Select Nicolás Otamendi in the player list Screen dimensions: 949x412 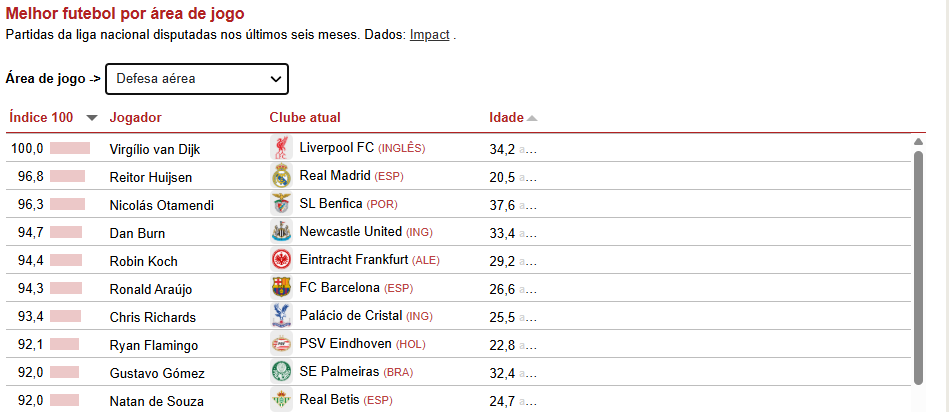pyautogui.click(x=158, y=205)
